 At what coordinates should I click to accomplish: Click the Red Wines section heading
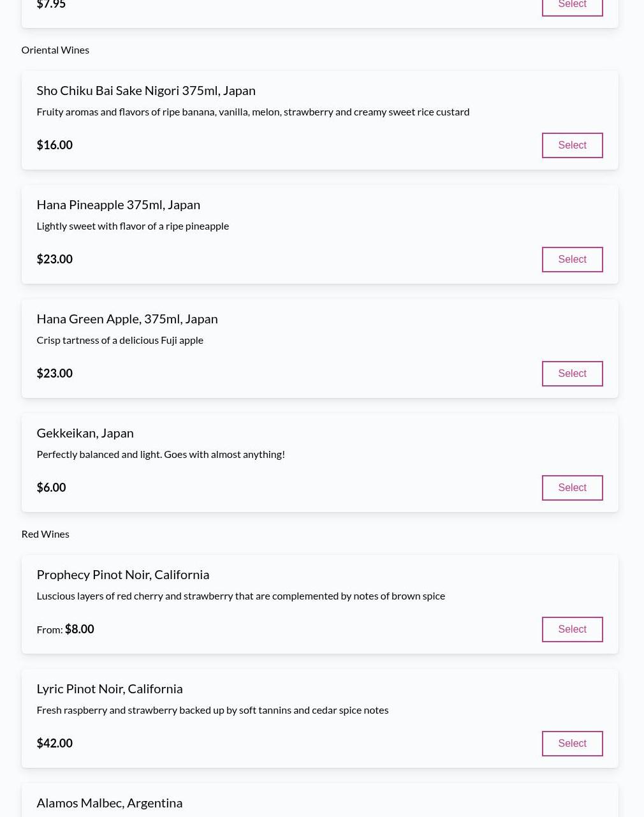tap(45, 534)
